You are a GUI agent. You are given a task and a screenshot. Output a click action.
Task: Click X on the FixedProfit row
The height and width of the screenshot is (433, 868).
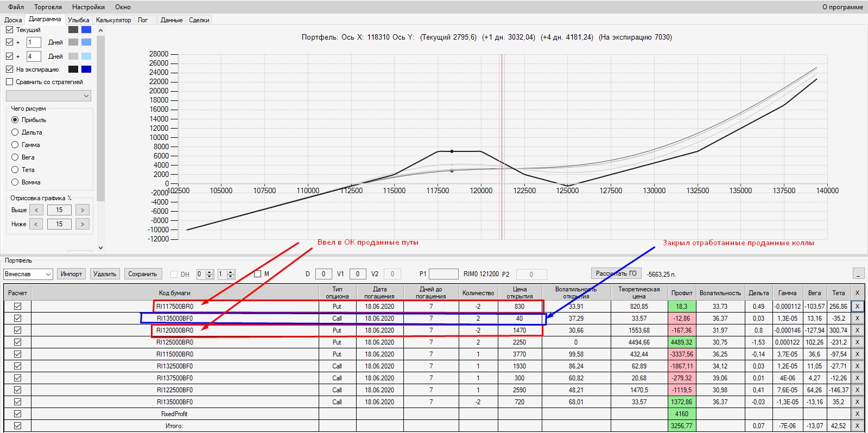857,414
